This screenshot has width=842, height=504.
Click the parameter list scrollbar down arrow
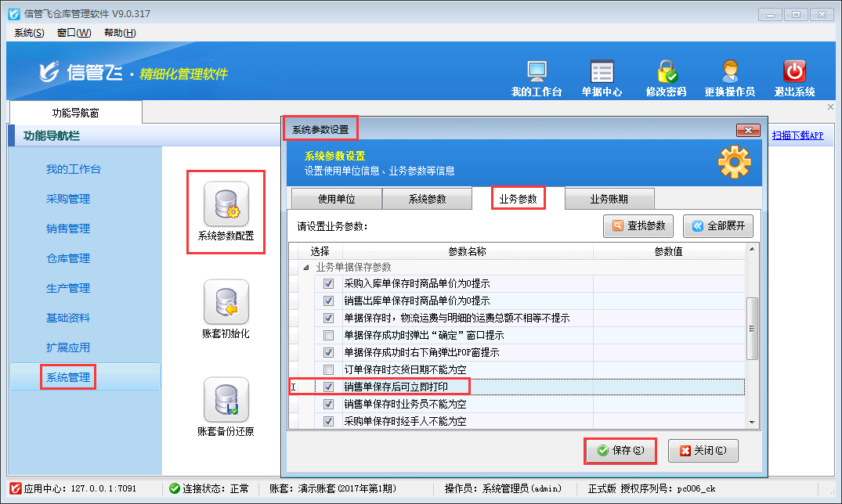tap(753, 423)
